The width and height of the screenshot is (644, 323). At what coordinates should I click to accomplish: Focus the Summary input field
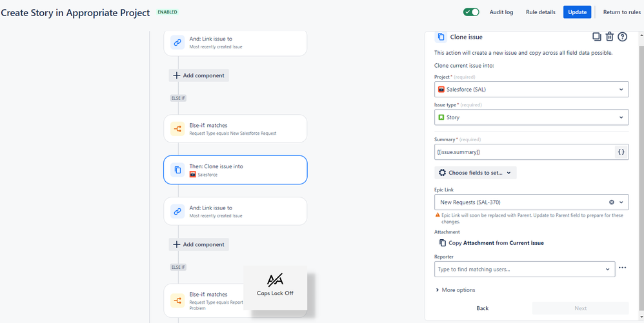524,152
